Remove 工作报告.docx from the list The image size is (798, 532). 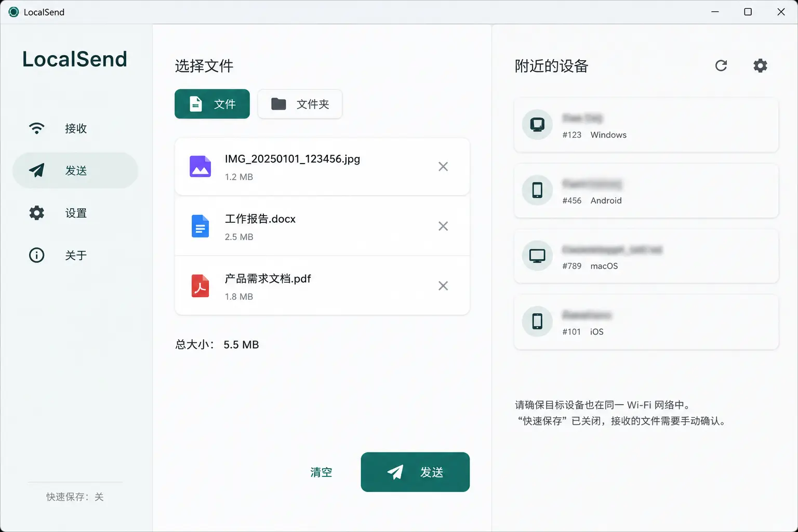[x=443, y=226]
